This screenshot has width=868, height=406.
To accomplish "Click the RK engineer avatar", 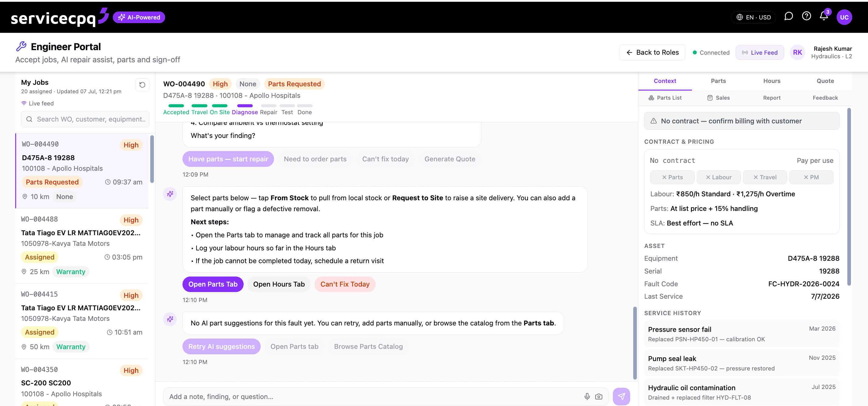I will [x=797, y=53].
